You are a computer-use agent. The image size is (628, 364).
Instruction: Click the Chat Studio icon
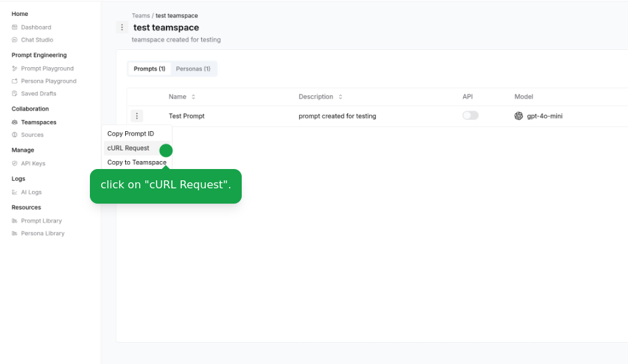tap(15, 40)
